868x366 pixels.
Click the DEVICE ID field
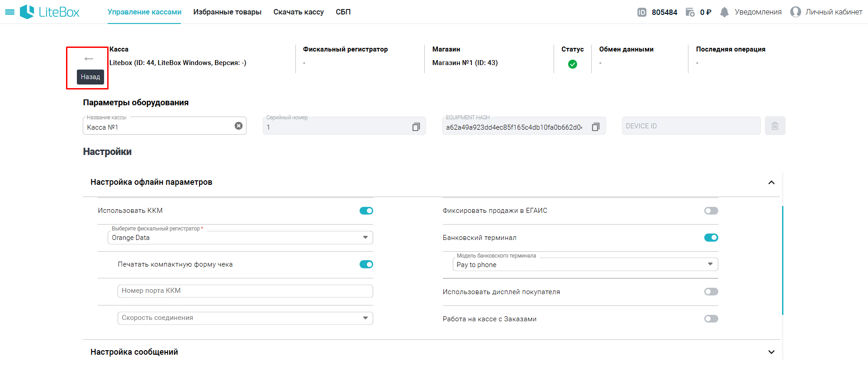tap(691, 126)
